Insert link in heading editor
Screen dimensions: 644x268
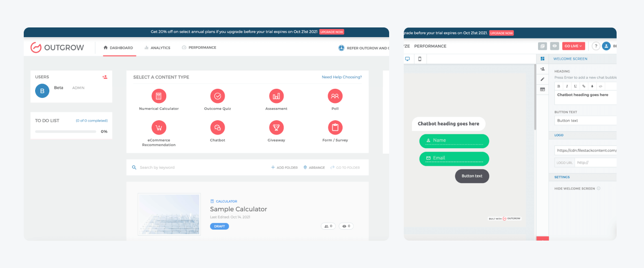584,86
